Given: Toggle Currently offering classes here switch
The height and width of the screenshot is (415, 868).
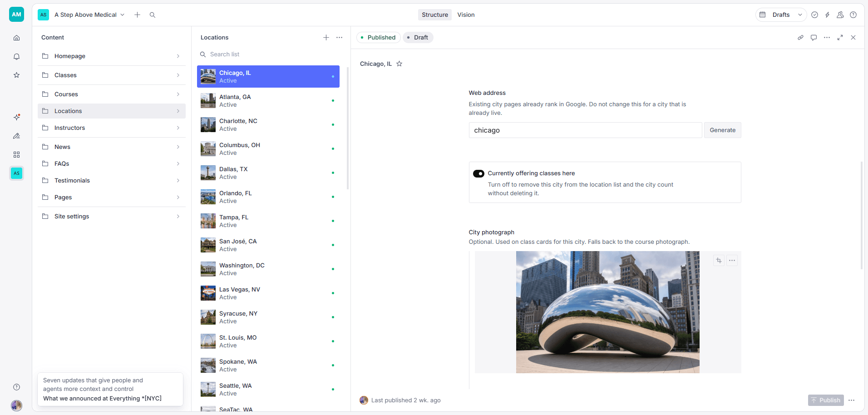Looking at the screenshot, I should (478, 173).
